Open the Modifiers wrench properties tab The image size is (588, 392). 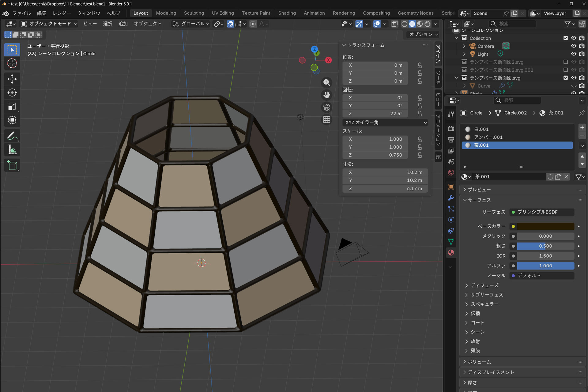pos(451,198)
